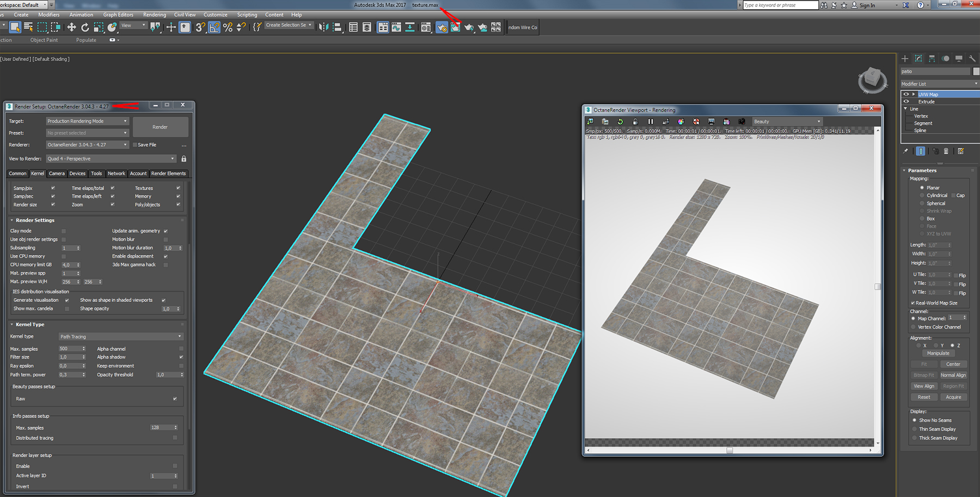
Task: Toggle Alpha shadow checkbox
Action: tap(181, 357)
